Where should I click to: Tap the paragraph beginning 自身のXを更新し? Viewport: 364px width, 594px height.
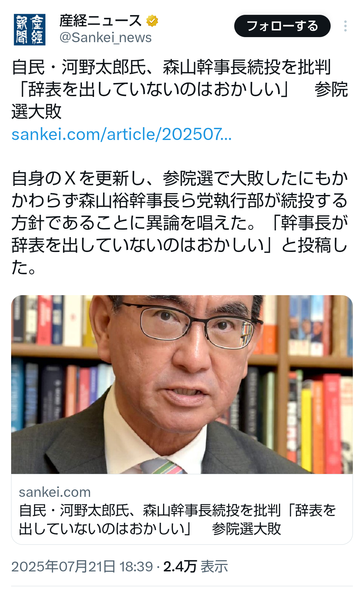click(x=180, y=223)
